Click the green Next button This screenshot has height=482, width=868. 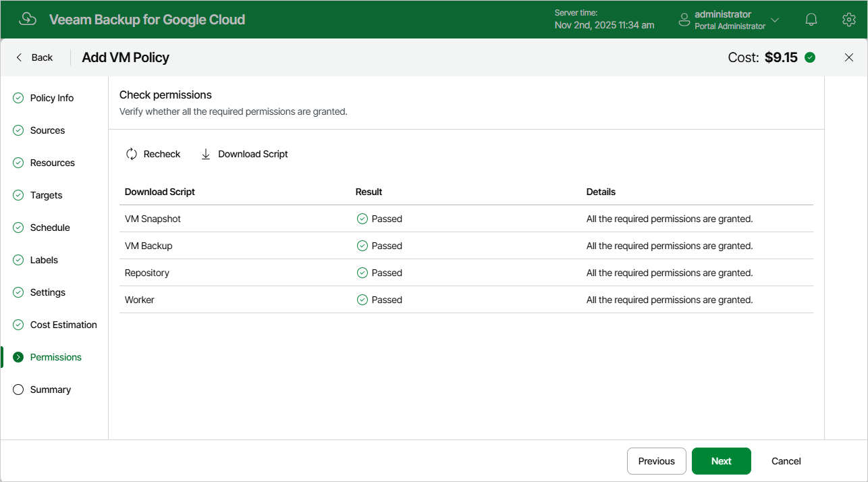click(722, 461)
